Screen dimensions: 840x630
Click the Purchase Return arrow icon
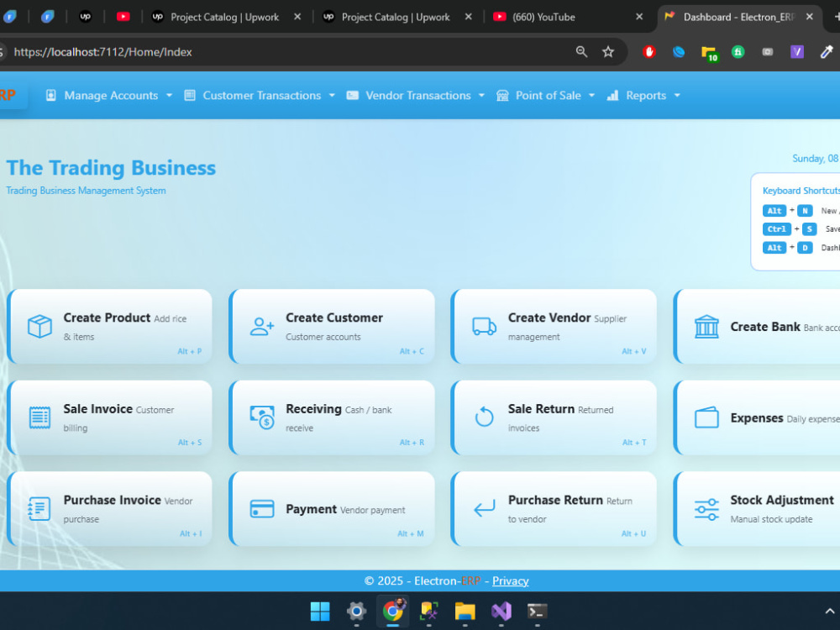(485, 508)
